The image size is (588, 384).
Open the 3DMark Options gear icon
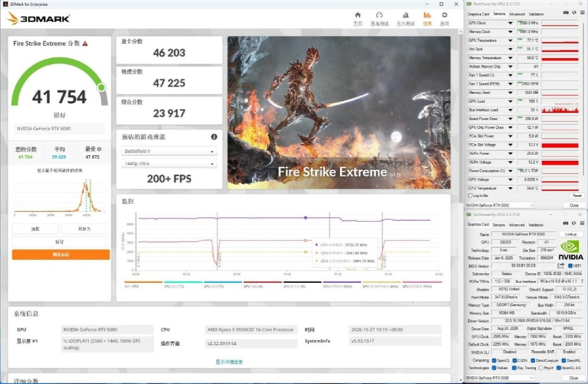tap(444, 15)
